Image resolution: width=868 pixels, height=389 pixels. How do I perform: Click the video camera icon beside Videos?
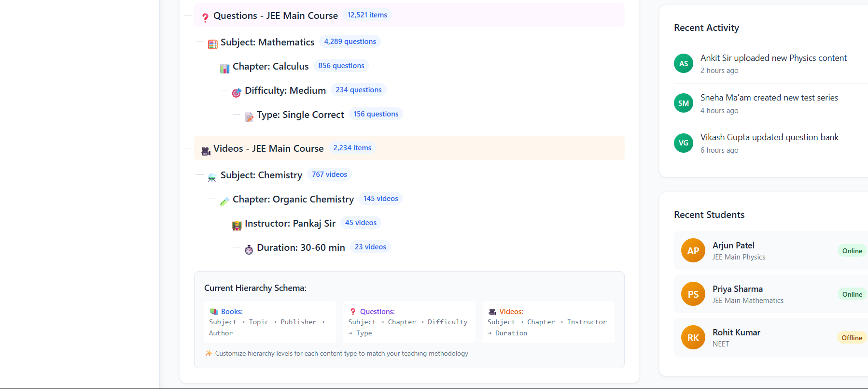[205, 151]
